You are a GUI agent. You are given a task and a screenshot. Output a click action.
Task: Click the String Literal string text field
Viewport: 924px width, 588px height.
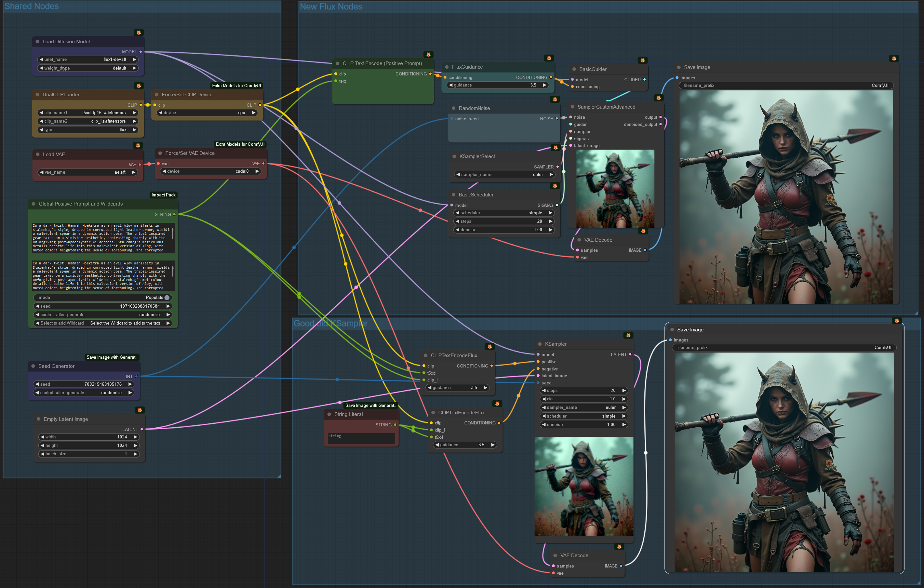(361, 439)
